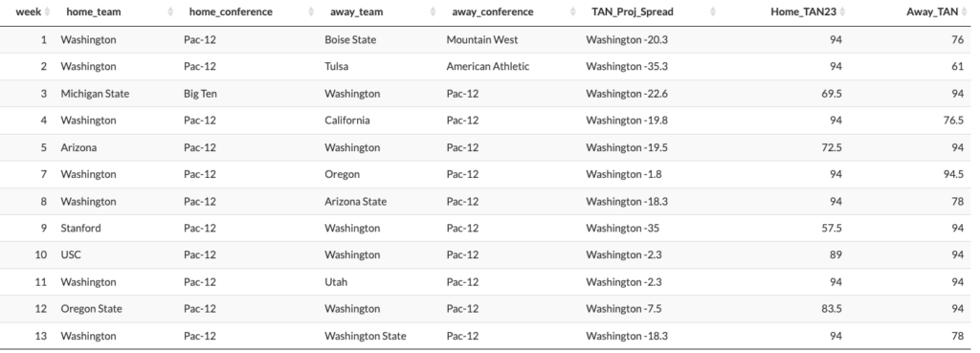
Task: Click the USC home team cell
Action: click(x=71, y=254)
